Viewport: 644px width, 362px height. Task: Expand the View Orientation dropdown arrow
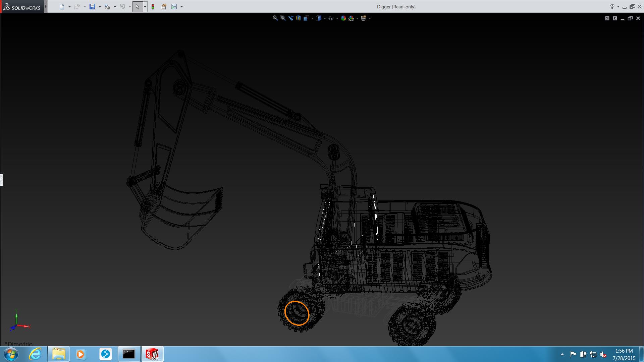click(x=312, y=18)
